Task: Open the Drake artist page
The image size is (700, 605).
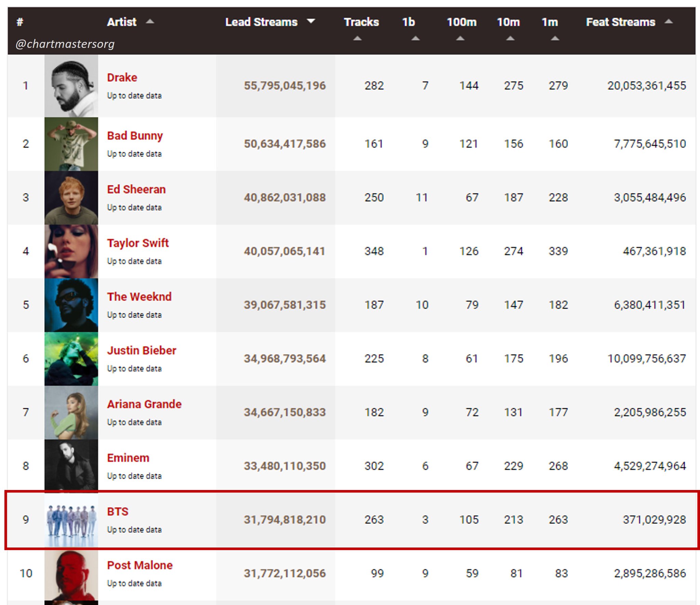Action: click(122, 77)
